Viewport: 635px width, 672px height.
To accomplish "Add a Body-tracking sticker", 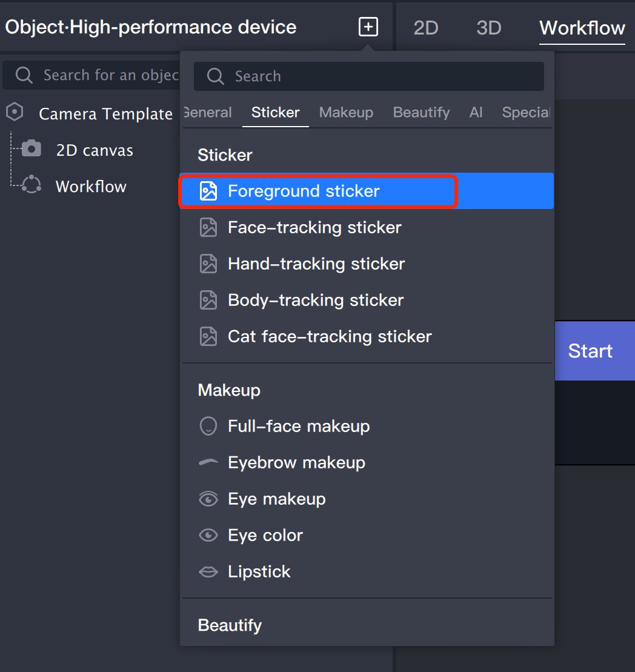I will [315, 301].
